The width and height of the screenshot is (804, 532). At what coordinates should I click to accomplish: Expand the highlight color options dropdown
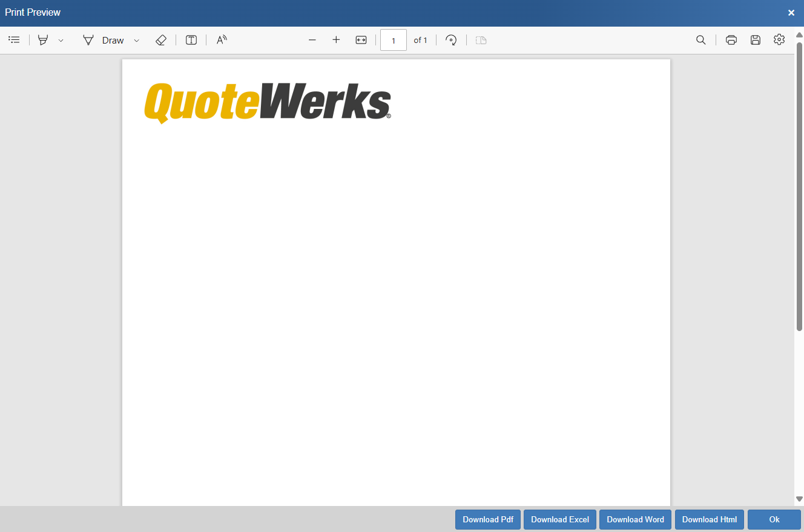click(x=61, y=41)
